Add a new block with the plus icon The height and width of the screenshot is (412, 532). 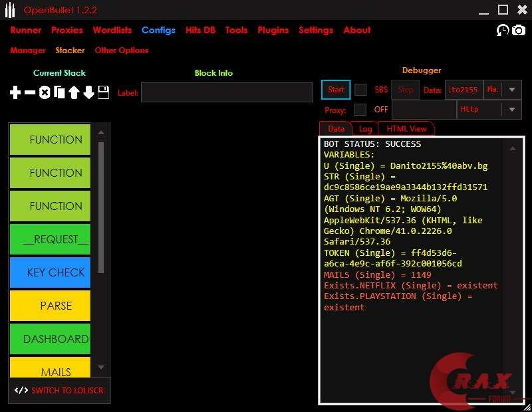click(15, 92)
